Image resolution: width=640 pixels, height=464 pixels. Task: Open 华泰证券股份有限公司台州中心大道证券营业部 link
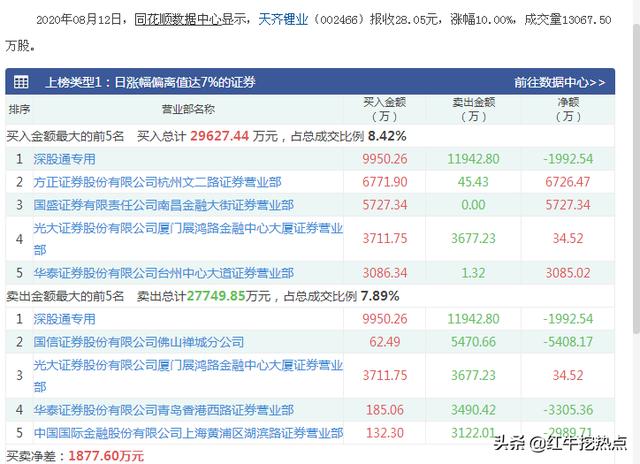click(163, 273)
